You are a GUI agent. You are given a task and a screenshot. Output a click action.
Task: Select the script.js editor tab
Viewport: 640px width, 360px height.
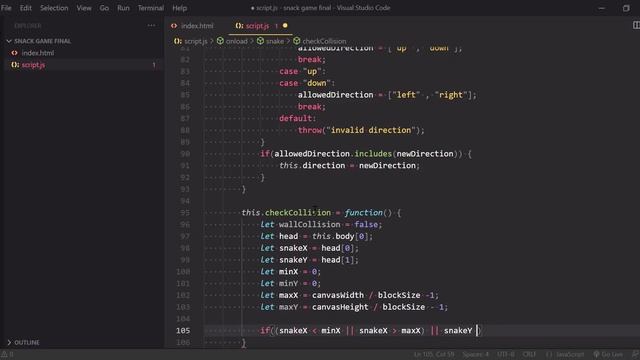[257, 26]
